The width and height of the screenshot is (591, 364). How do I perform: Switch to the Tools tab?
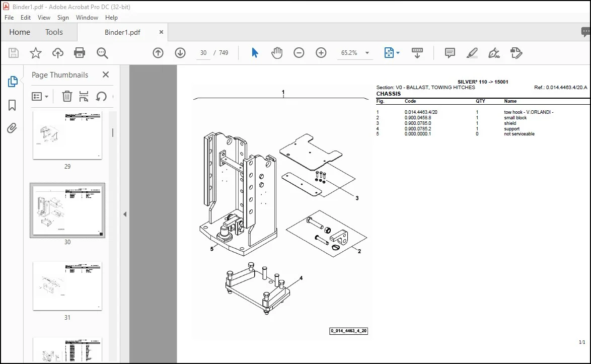tap(54, 32)
